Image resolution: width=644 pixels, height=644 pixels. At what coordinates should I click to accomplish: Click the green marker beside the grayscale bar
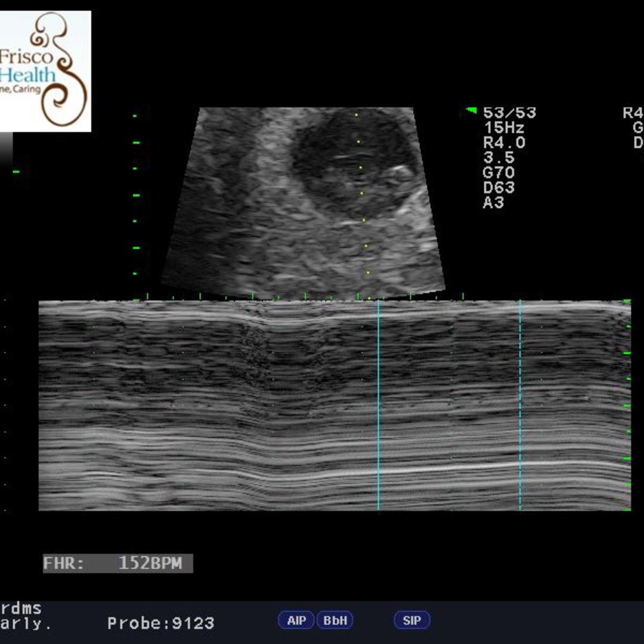(x=16, y=172)
